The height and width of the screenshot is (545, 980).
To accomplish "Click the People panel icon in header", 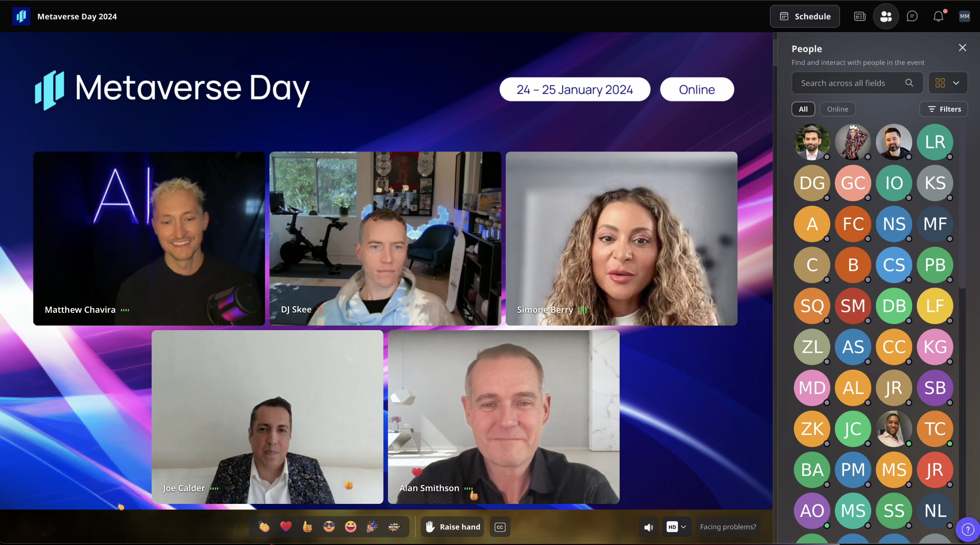I will click(886, 17).
